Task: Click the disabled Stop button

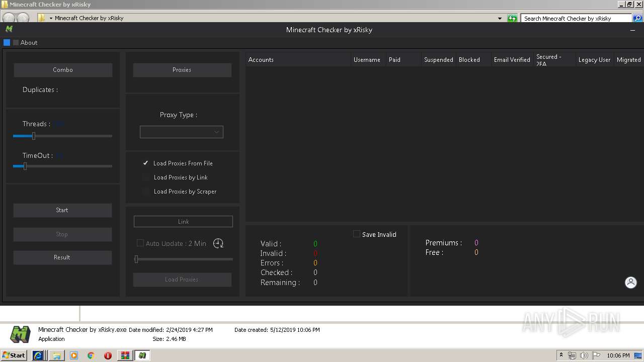Action: 62,234
